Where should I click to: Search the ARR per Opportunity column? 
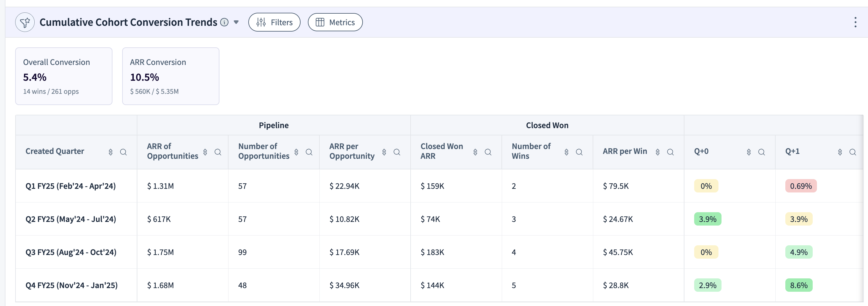397,152
